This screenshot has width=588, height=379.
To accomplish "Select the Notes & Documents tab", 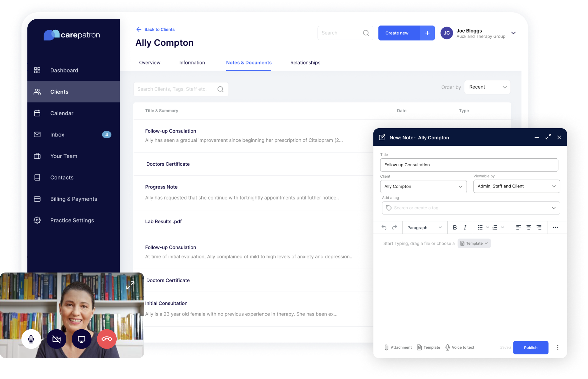I will click(249, 63).
